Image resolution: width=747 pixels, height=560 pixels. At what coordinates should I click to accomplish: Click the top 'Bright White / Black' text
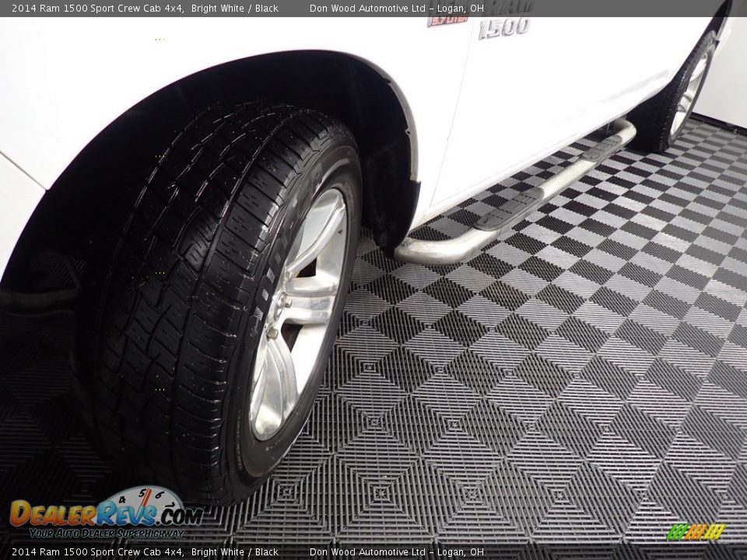[235, 8]
